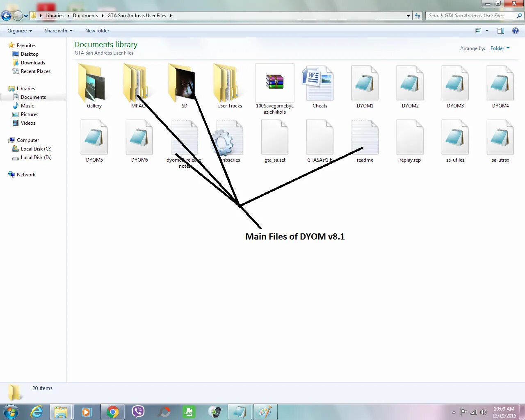Launch Internet Explorer from taskbar
Image resolution: width=525 pixels, height=420 pixels.
(37, 411)
